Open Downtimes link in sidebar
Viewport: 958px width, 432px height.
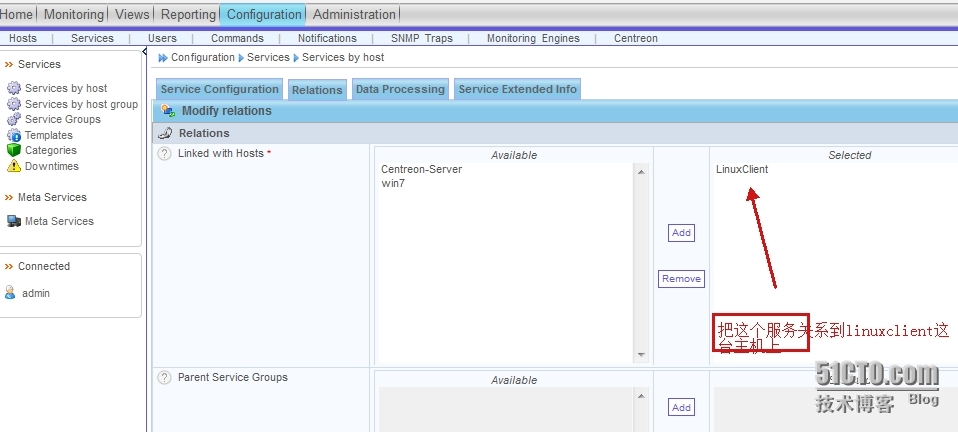pyautogui.click(x=51, y=166)
